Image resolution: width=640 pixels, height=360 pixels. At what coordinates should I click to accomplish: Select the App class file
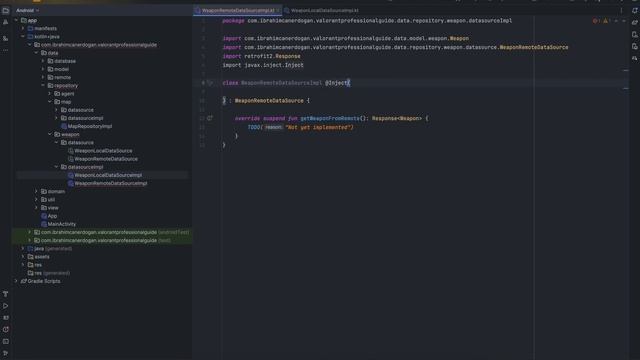point(49,216)
